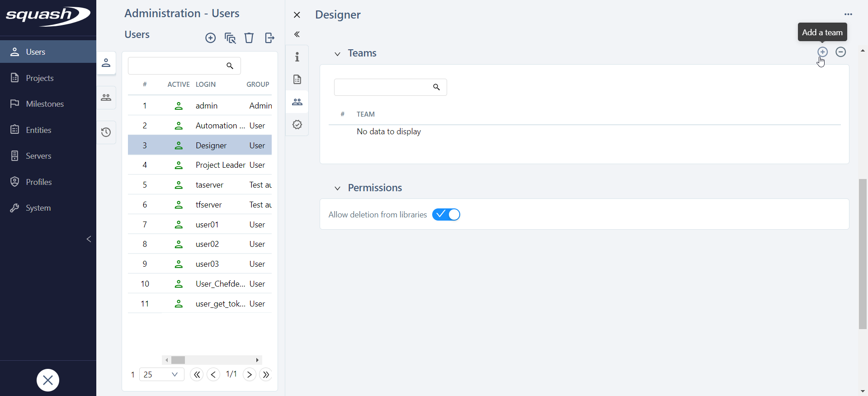Click the export users icon
Image resolution: width=868 pixels, height=396 pixels.
tap(269, 38)
